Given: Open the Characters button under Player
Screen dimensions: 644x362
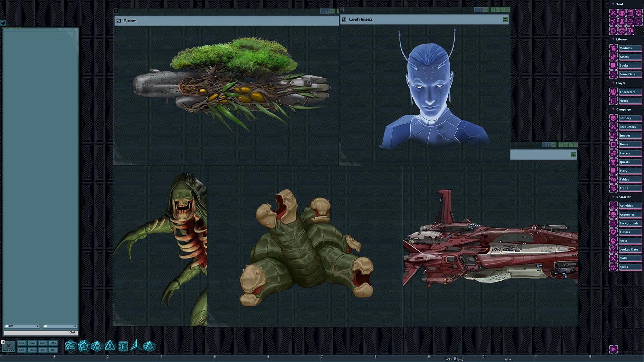Looking at the screenshot, I should [630, 92].
